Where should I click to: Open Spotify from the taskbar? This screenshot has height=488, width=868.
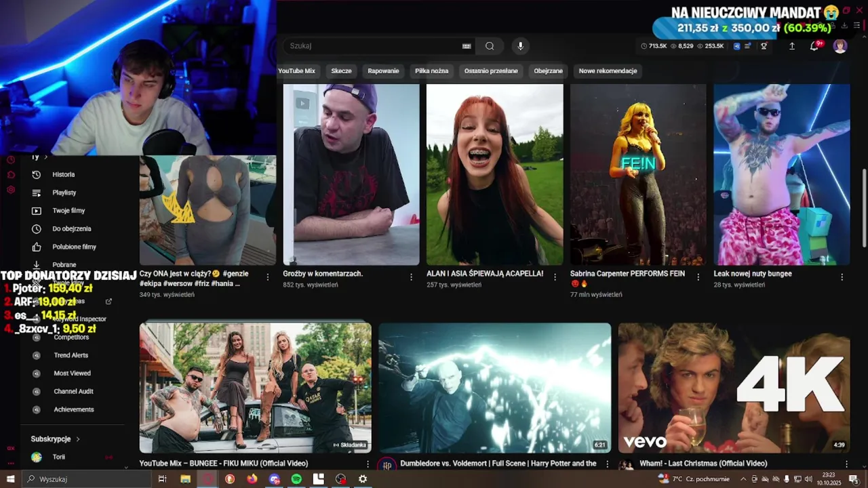coord(296,479)
